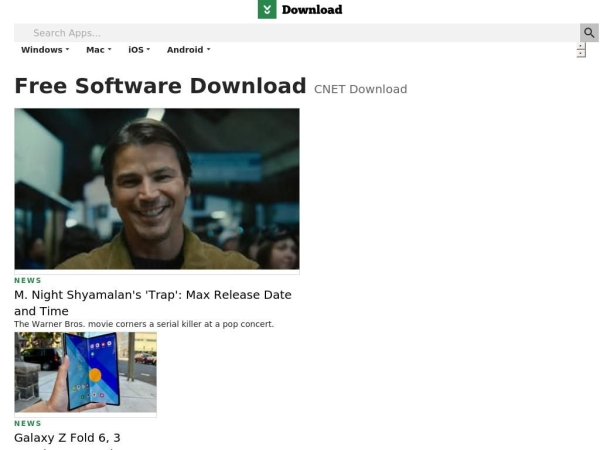Click lower step button below search icon
The image size is (600, 450).
(x=581, y=54)
